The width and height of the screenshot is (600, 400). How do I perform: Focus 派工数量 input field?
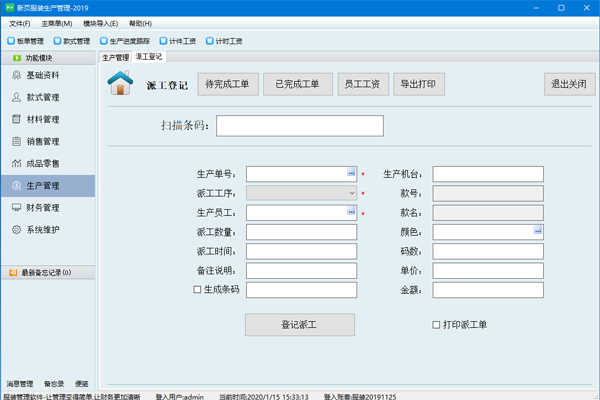click(x=302, y=232)
